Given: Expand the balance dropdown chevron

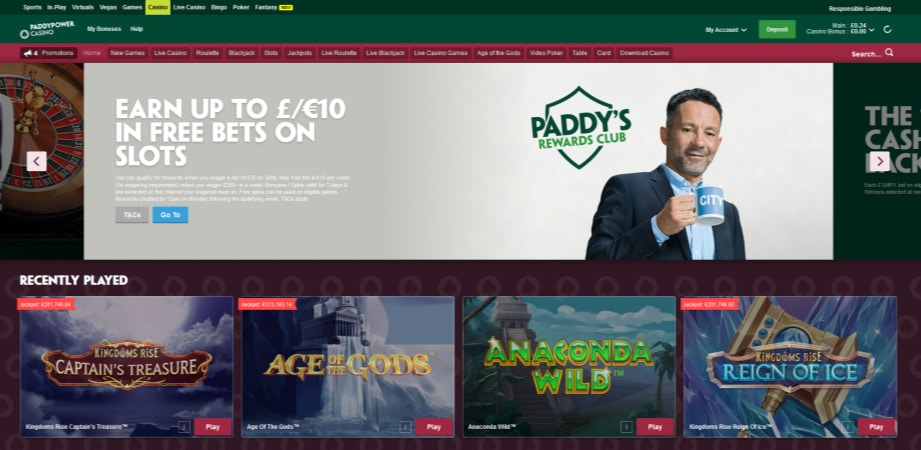Looking at the screenshot, I should tap(872, 29).
